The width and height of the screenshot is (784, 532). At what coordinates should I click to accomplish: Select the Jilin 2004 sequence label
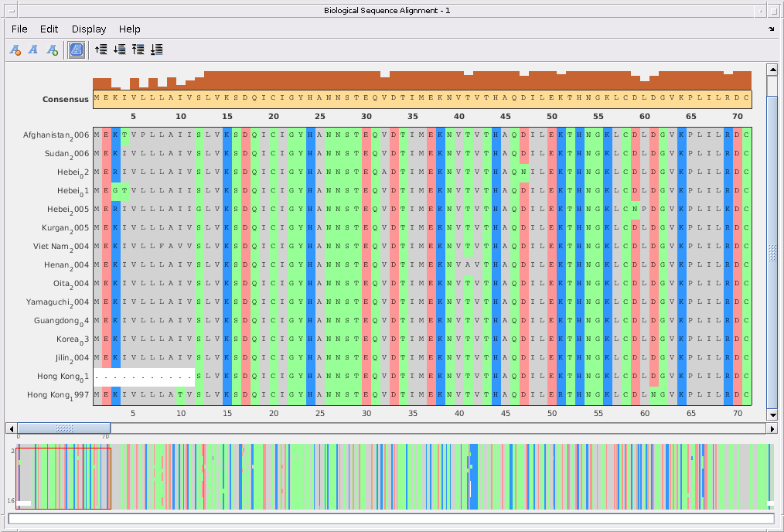(72, 357)
